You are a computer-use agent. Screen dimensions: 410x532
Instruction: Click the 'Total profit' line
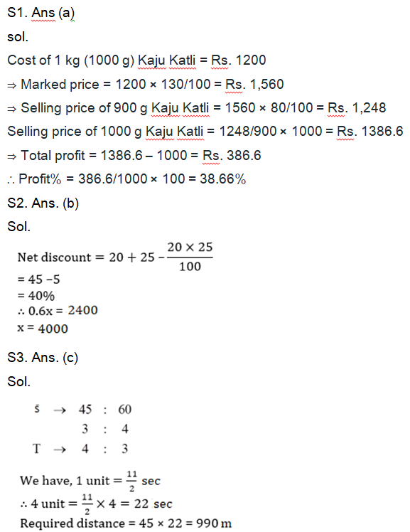coord(134,155)
